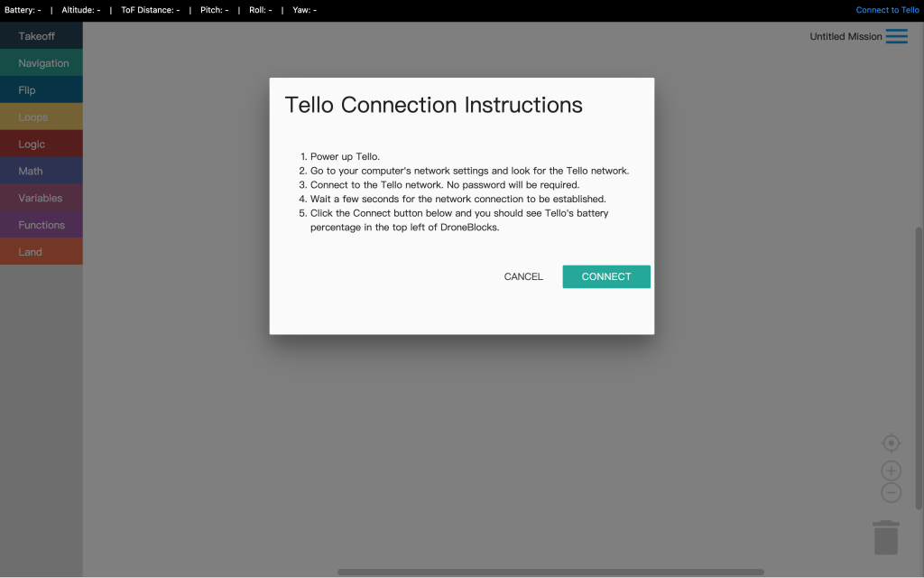Image resolution: width=924 pixels, height=578 pixels.
Task: Expand the Loops block category
Action: tap(33, 117)
